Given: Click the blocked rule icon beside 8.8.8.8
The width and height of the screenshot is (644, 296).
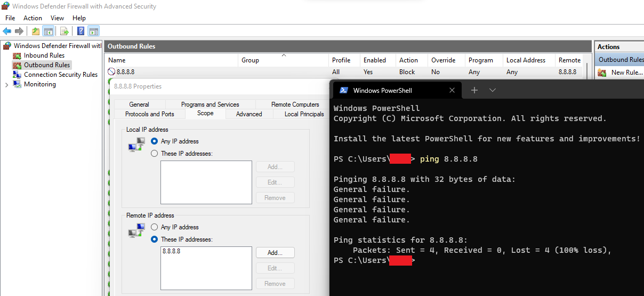Looking at the screenshot, I should (111, 72).
